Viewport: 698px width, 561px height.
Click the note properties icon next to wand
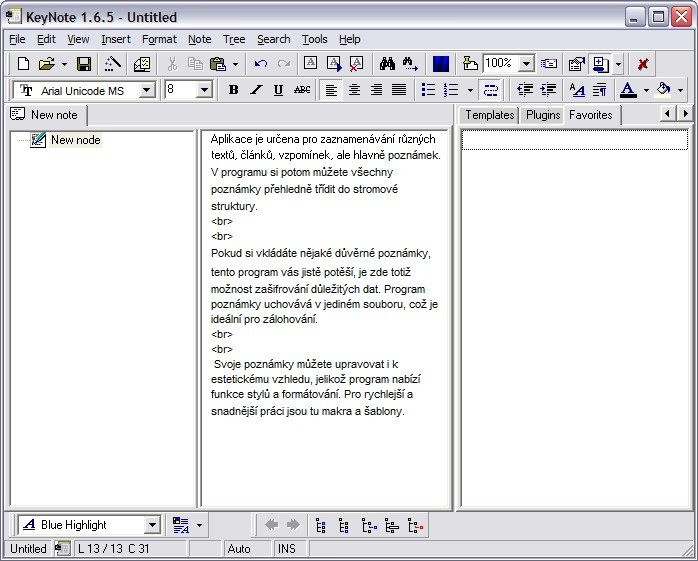coord(142,64)
